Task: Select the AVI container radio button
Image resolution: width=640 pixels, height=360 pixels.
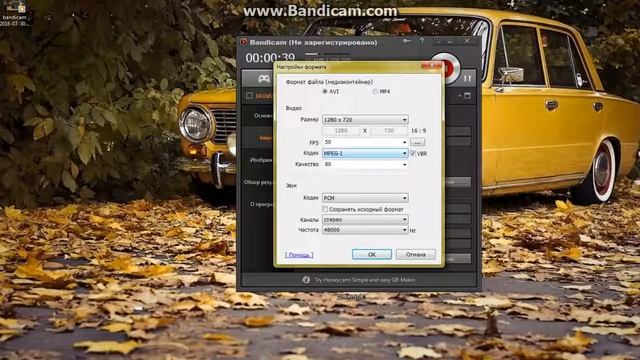Action: [325, 91]
